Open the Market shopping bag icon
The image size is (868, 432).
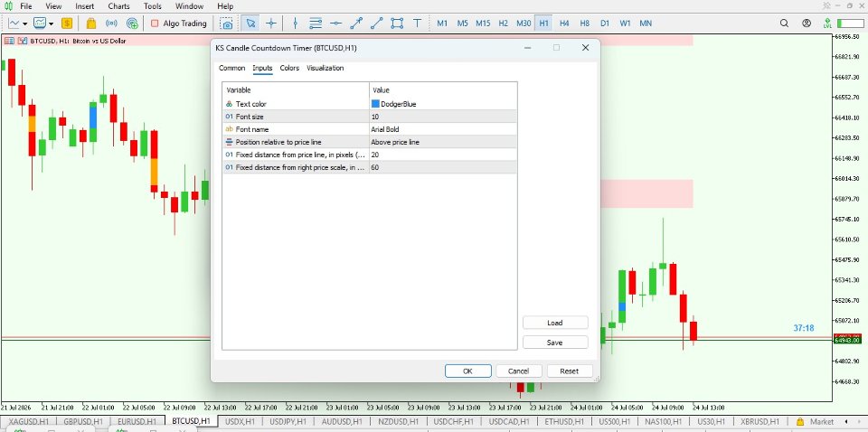[91, 23]
